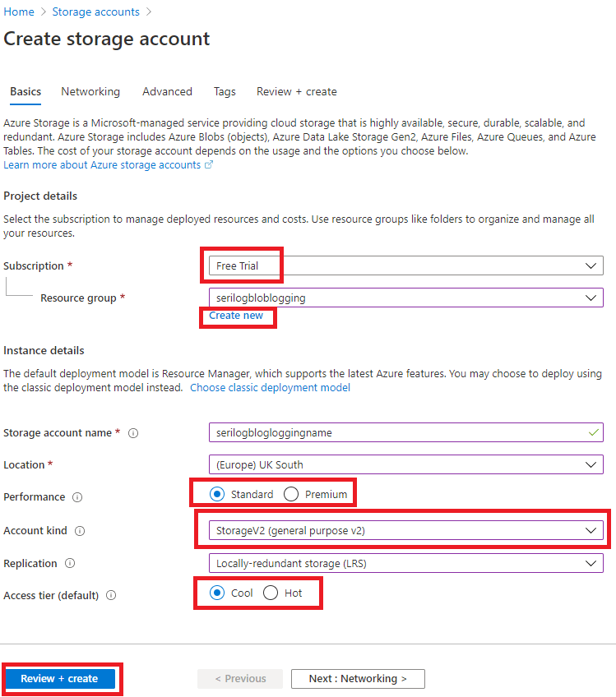
Task: Click Create new resource group link
Action: (x=236, y=316)
